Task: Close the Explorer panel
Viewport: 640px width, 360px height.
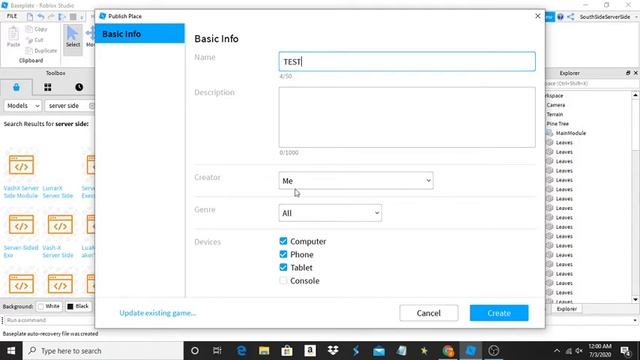Action: tap(636, 73)
